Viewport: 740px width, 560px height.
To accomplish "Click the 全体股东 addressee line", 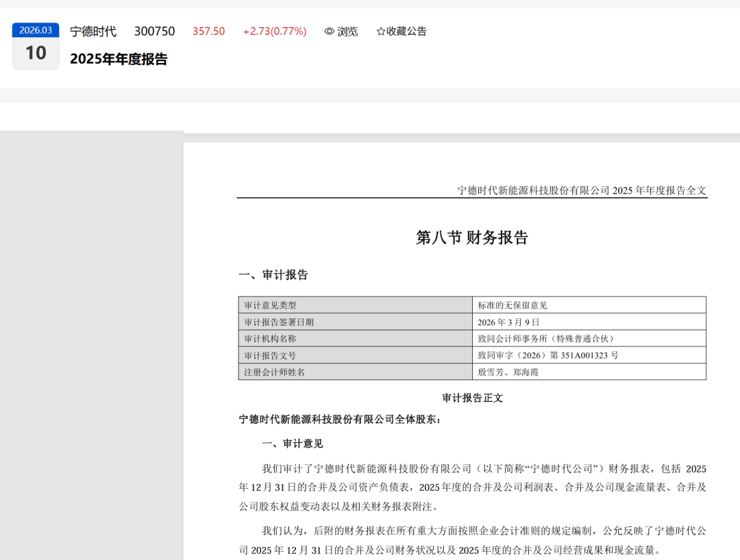I will 340,419.
